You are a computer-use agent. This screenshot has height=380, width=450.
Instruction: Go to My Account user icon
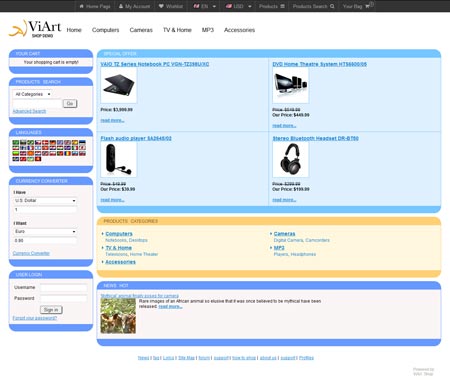coord(121,6)
